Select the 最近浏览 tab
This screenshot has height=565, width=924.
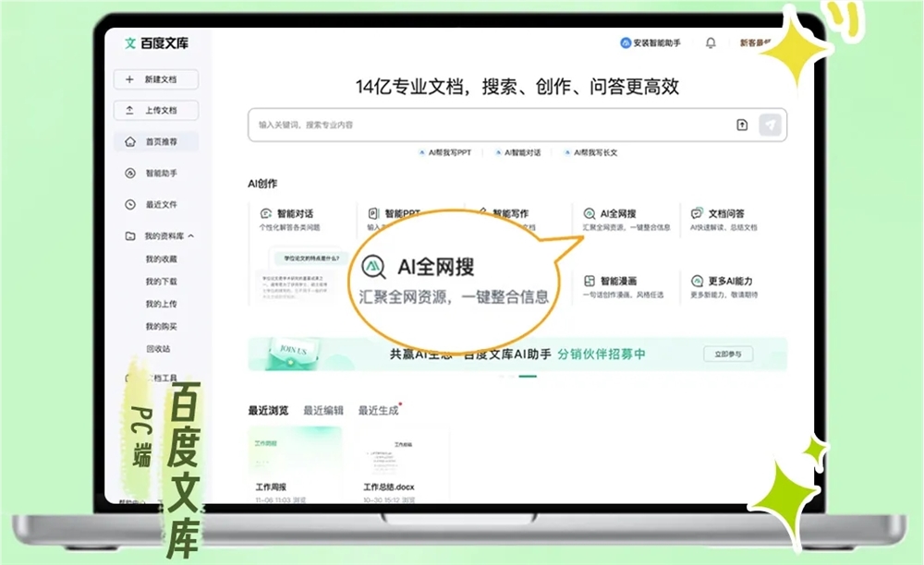(x=268, y=411)
